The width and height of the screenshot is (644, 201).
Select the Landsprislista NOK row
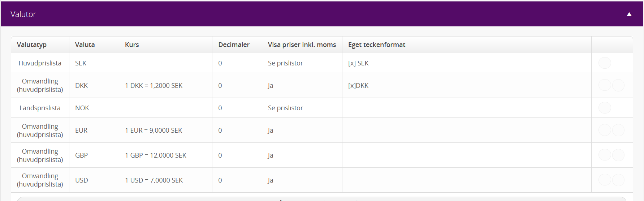click(x=322, y=108)
